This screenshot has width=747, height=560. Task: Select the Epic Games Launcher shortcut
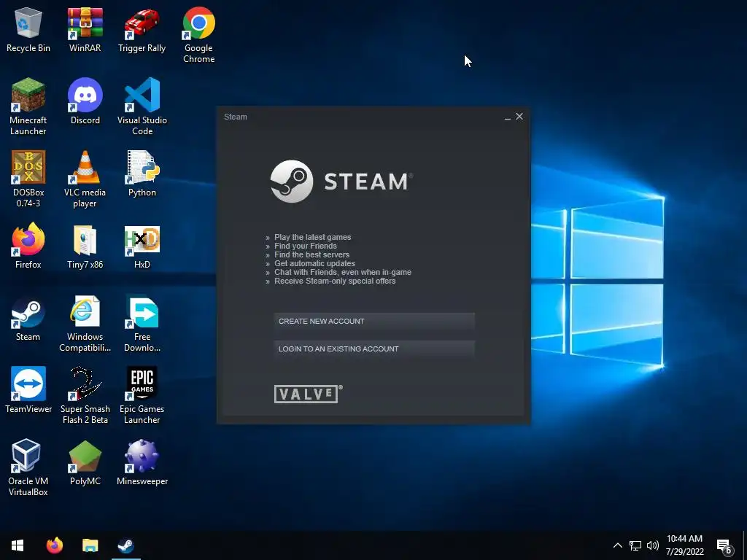142,395
